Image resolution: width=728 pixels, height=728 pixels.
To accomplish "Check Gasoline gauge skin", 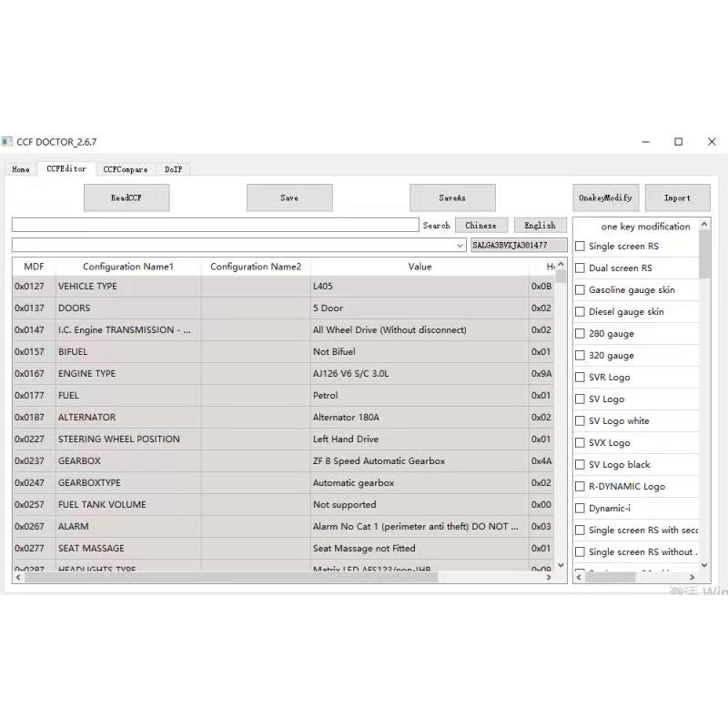I will pos(580,289).
